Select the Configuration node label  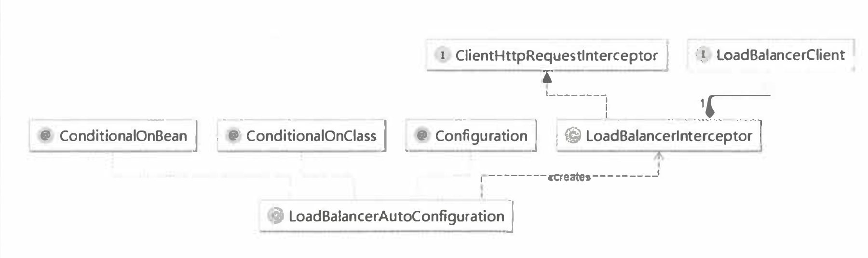481,136
